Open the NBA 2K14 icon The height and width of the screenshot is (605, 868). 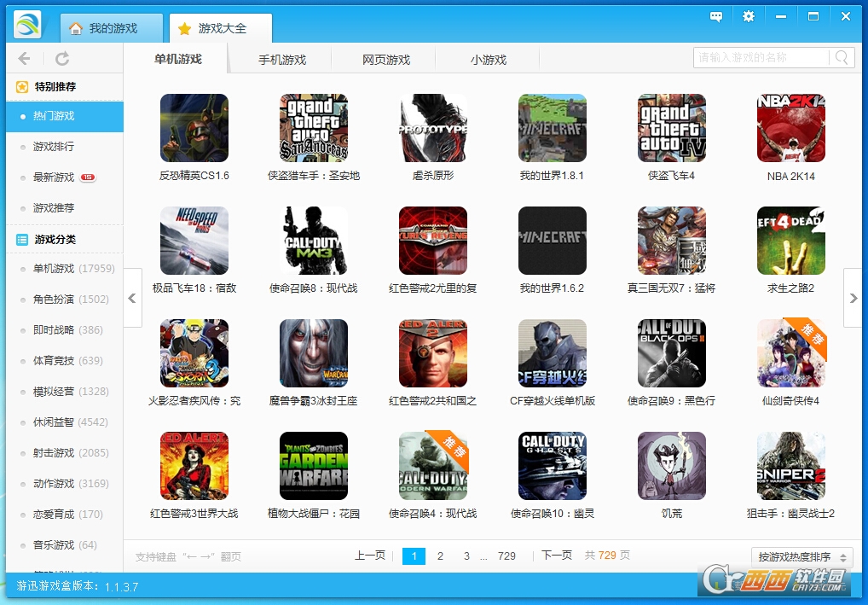(x=791, y=128)
